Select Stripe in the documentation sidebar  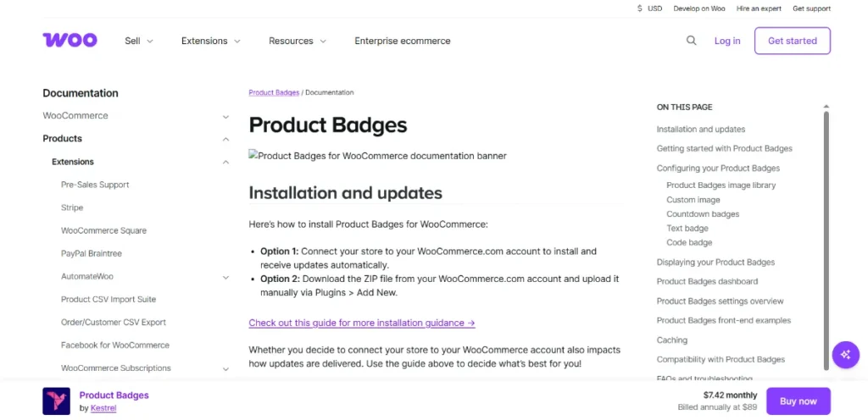pyautogui.click(x=72, y=207)
